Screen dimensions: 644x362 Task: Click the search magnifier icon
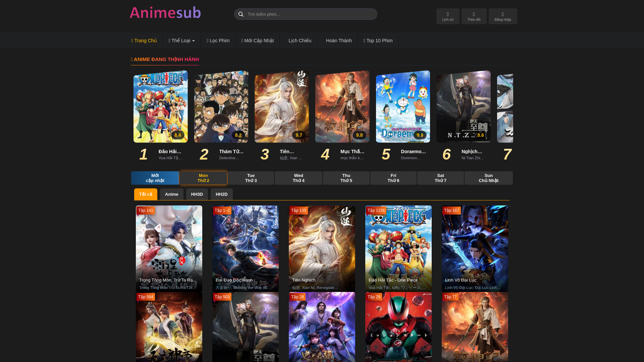tap(240, 14)
